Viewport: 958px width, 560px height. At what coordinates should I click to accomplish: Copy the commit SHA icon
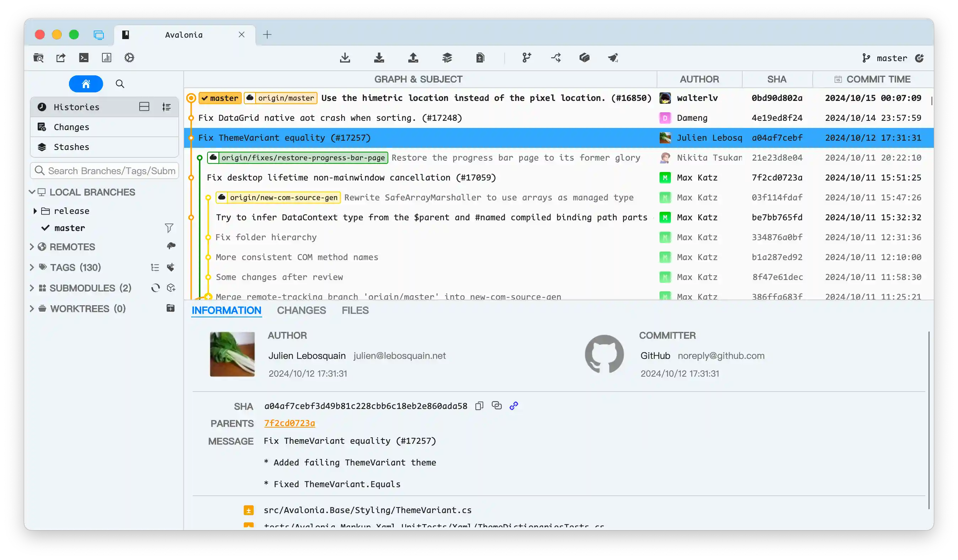coord(479,406)
